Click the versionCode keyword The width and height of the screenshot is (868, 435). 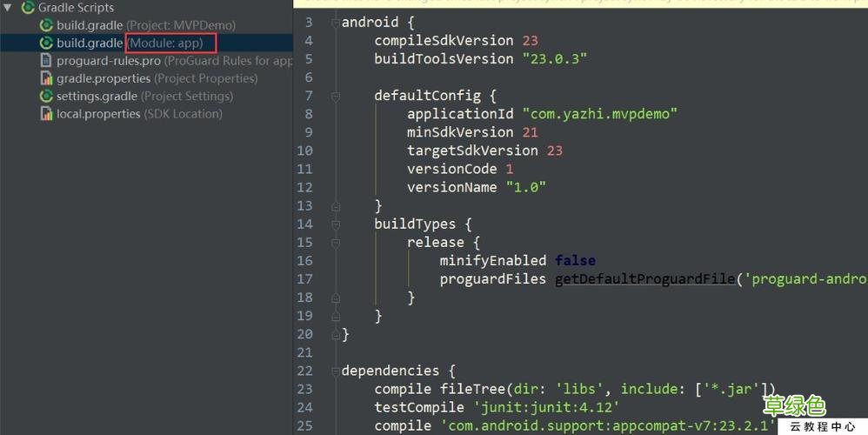coord(451,169)
